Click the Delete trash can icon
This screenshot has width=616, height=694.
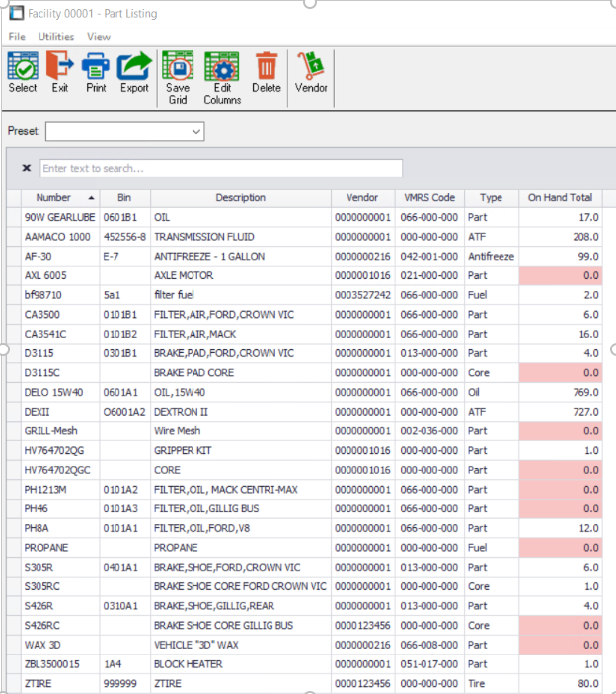pyautogui.click(x=267, y=68)
